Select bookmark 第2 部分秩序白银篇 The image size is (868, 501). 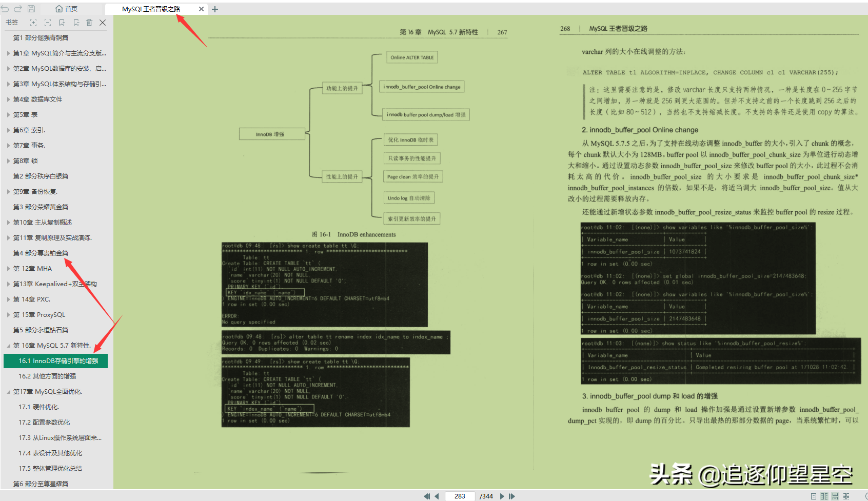pos(41,176)
